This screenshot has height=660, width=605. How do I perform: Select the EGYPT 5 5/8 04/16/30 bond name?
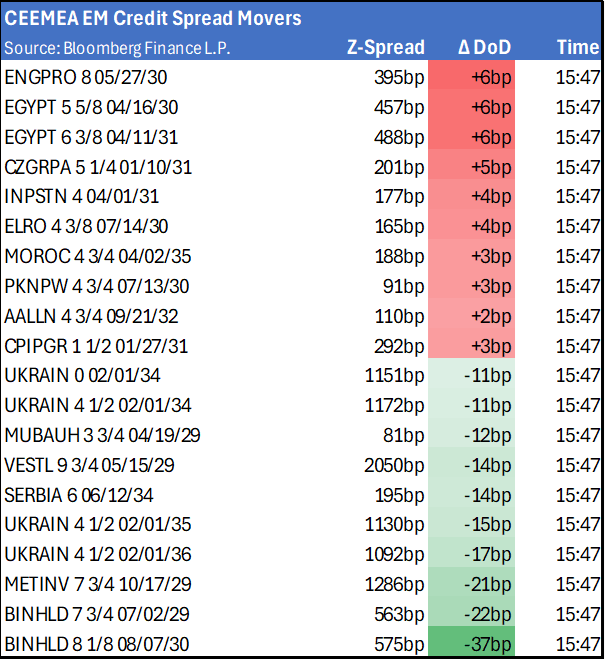(91, 107)
